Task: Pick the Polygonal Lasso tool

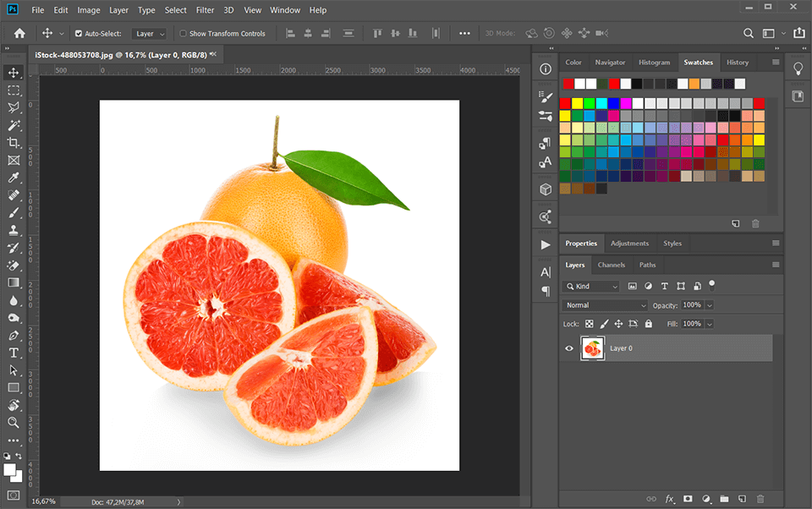Action: (x=14, y=107)
